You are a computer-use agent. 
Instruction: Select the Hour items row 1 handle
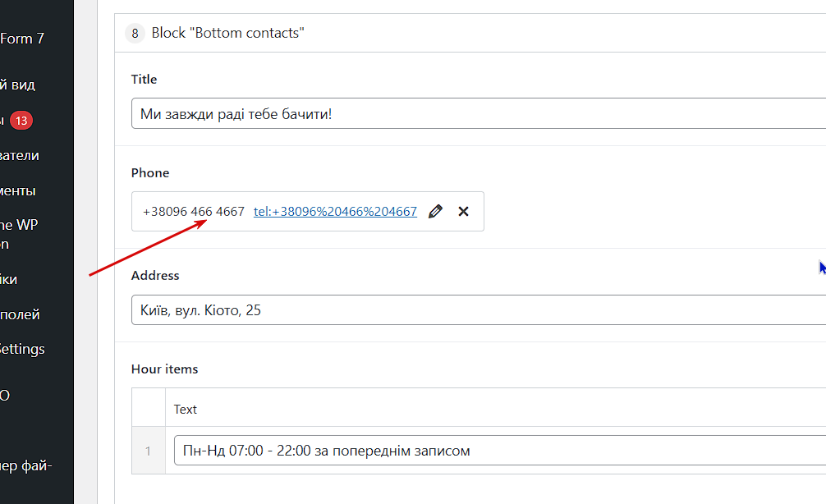pos(149,451)
